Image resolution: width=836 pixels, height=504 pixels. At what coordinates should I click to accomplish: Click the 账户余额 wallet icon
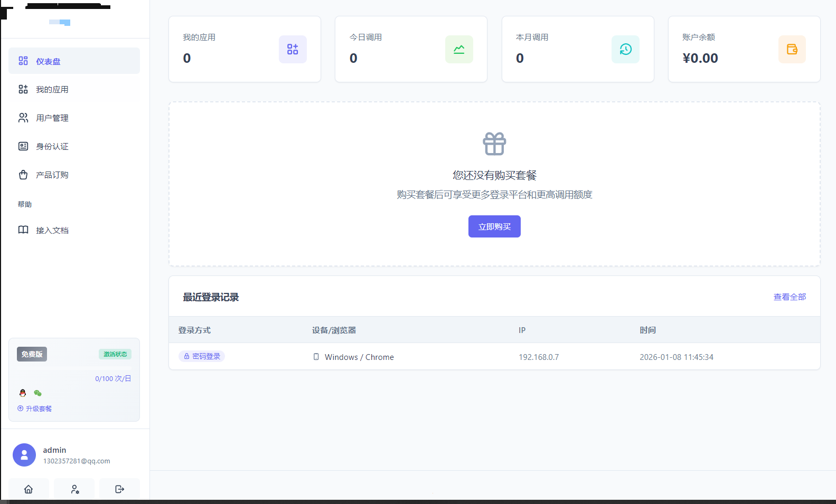click(792, 49)
